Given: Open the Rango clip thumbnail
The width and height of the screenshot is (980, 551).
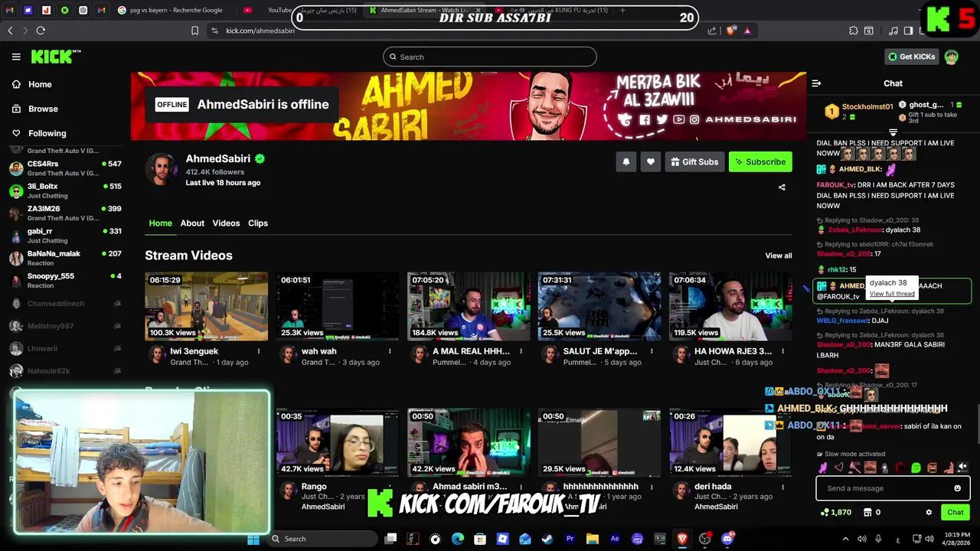Looking at the screenshot, I should 338,443.
